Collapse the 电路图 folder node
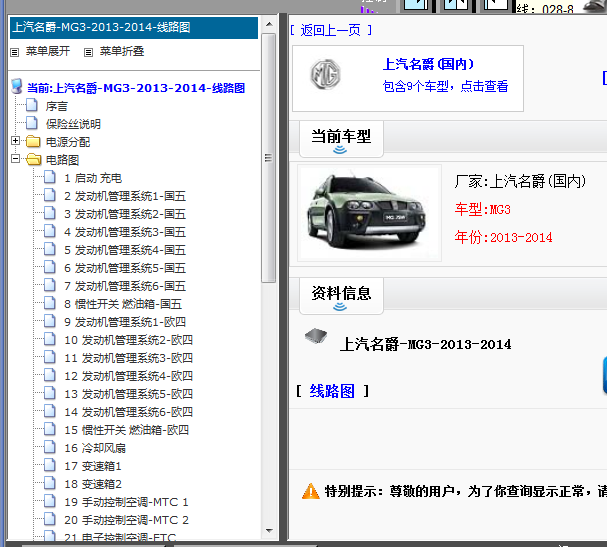 pyautogui.click(x=15, y=159)
